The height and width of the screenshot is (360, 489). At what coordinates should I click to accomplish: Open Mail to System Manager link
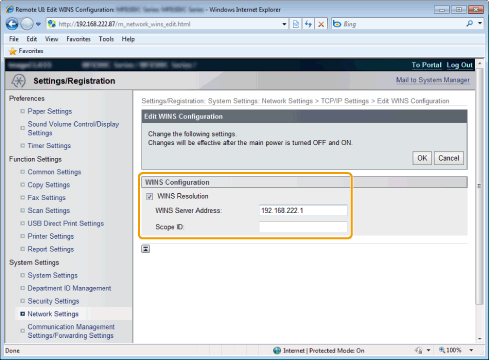click(433, 80)
